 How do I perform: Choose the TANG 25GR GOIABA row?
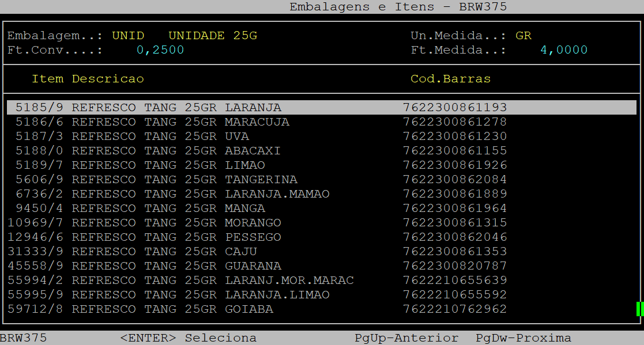click(x=322, y=309)
